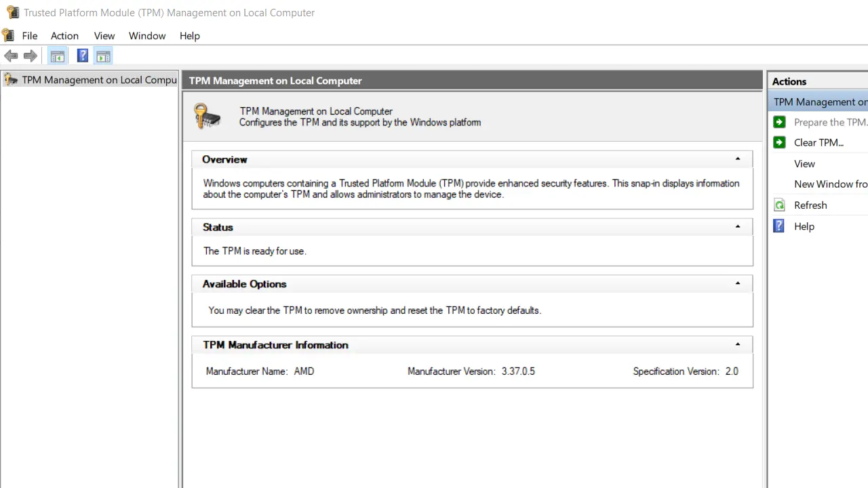Click Clear TPM... action
The width and height of the screenshot is (868, 488).
(x=818, y=142)
